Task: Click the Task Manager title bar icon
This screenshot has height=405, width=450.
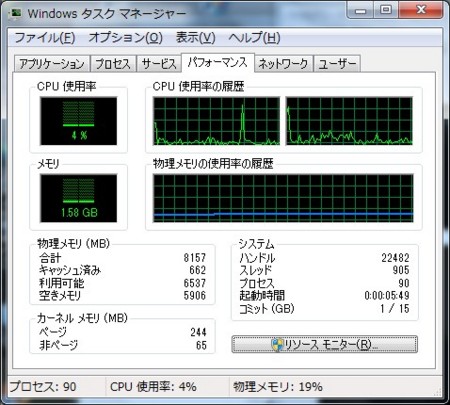Action: 16,13
